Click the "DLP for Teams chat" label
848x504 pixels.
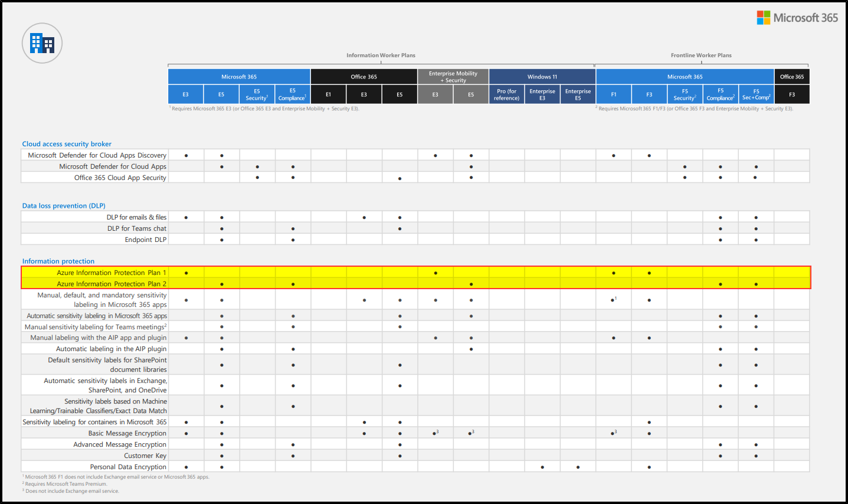tap(137, 228)
